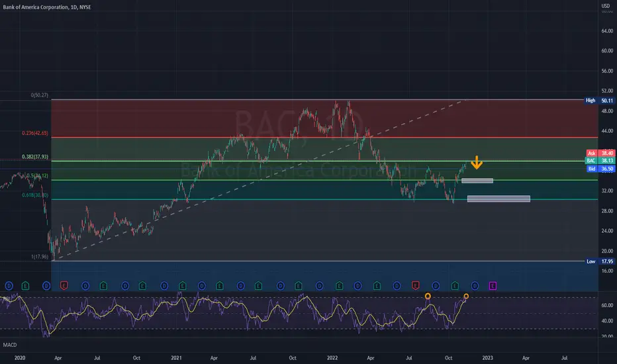The height and width of the screenshot is (364, 617).
Task: Click the D dividend marker just before 2020 red E
Action: point(46,286)
